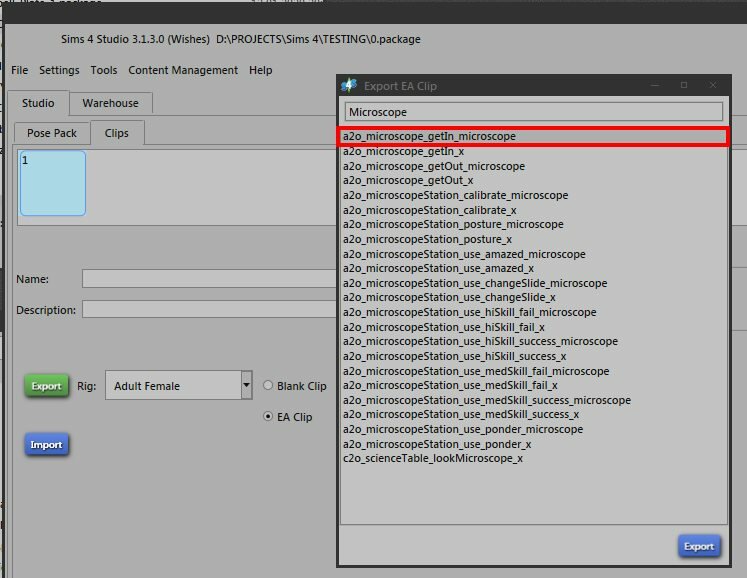
Task: Switch to the Warehouse tab
Action: click(x=111, y=103)
